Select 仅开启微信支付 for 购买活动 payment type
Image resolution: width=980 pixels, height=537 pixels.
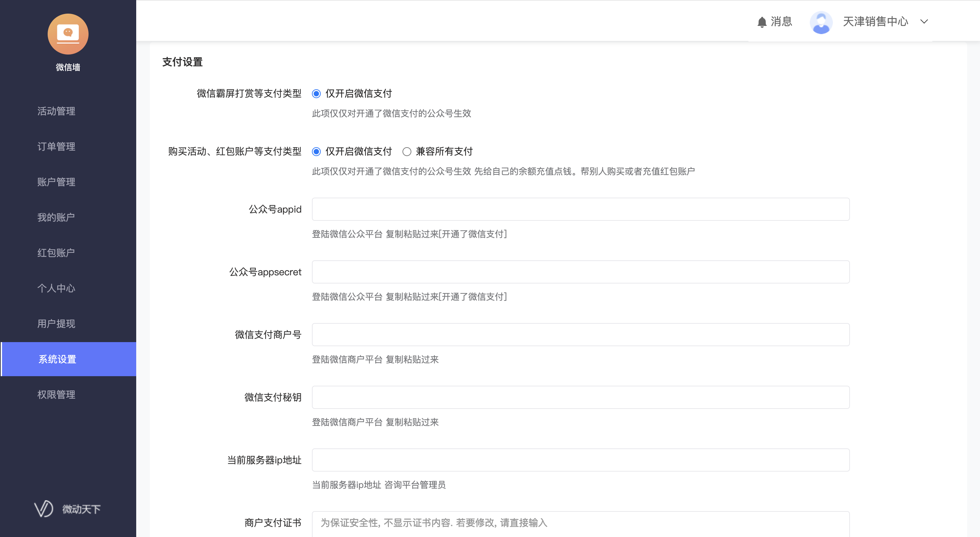click(316, 152)
